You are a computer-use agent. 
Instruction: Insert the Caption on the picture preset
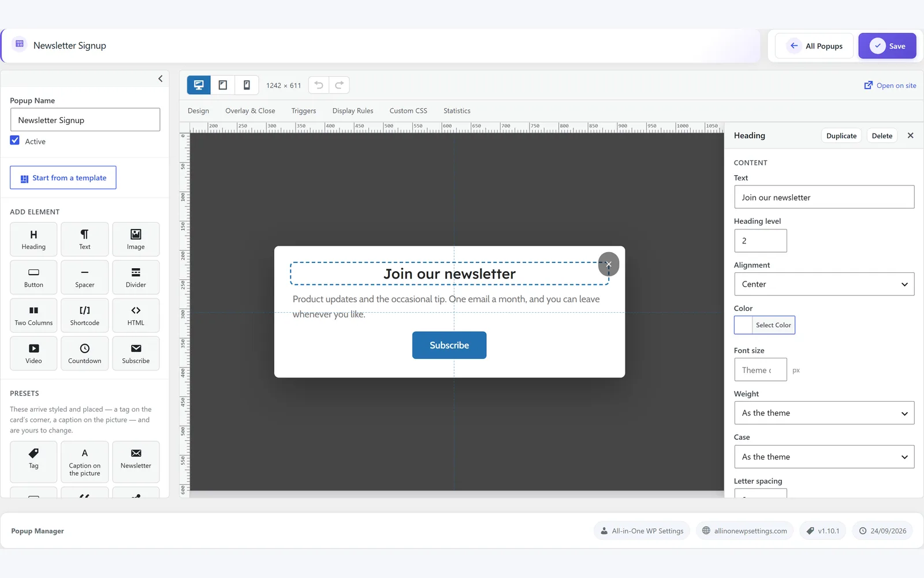point(85,462)
